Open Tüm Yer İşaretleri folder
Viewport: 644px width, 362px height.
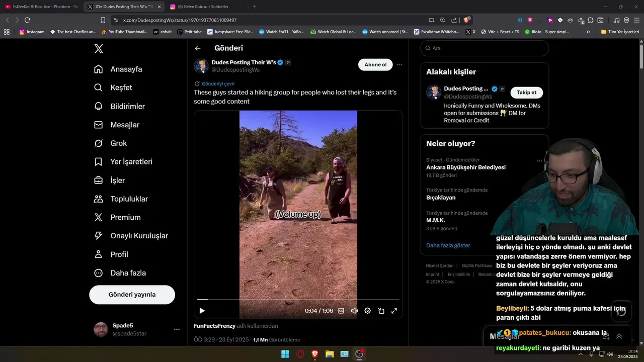pos(620,32)
